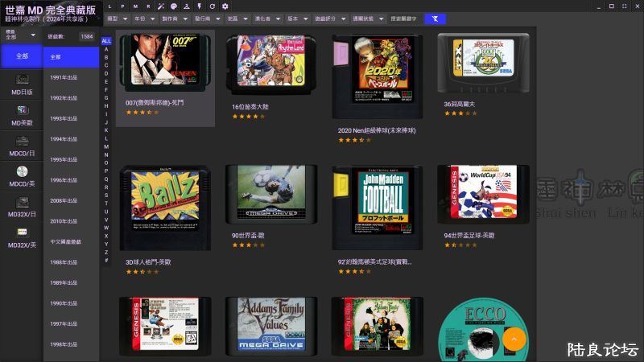The image size is (644, 362).
Task: Select the MD32X/日 platform icon
Action: pyautogui.click(x=22, y=202)
